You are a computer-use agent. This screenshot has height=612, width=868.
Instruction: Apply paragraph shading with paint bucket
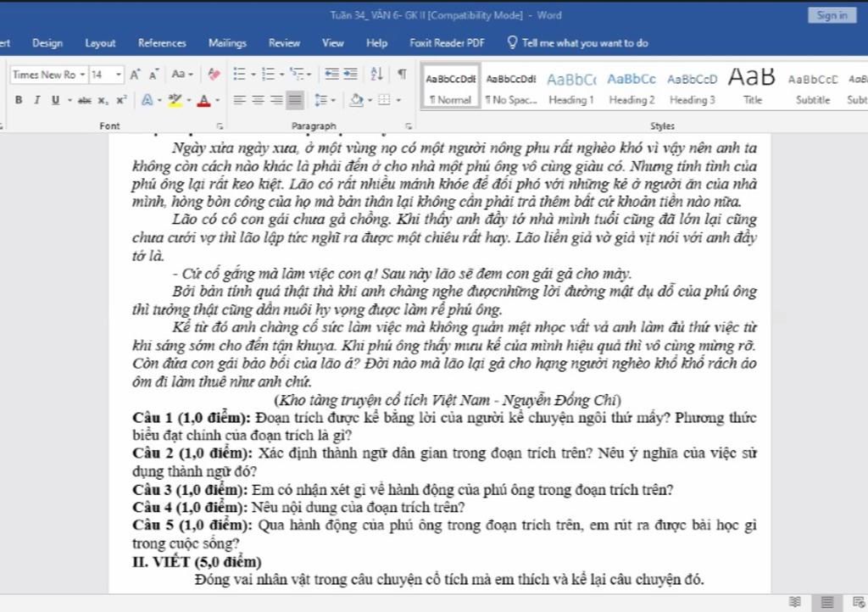coord(357,100)
